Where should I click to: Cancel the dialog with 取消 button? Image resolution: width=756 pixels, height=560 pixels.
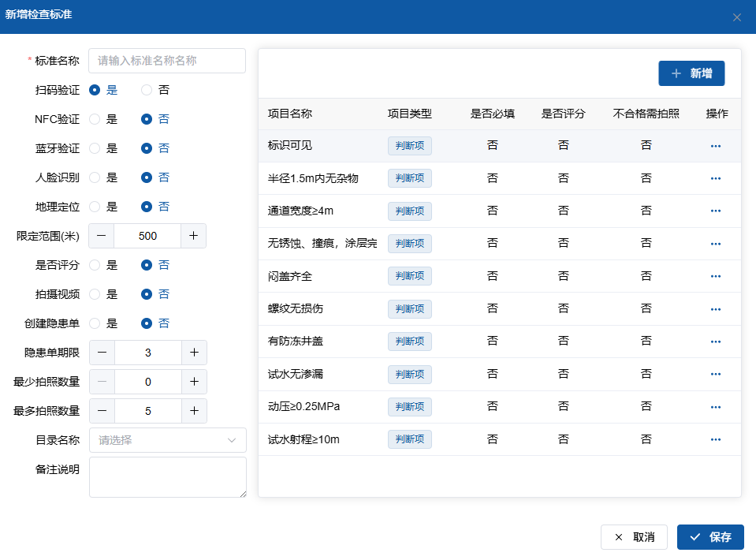(634, 537)
